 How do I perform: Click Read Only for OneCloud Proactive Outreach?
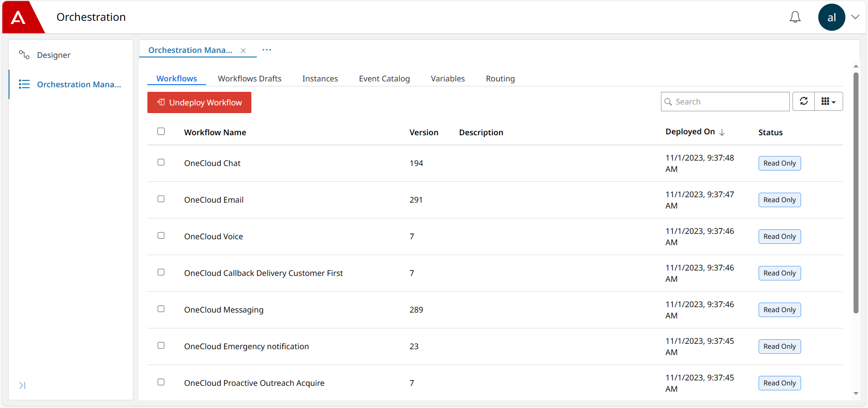pos(779,383)
